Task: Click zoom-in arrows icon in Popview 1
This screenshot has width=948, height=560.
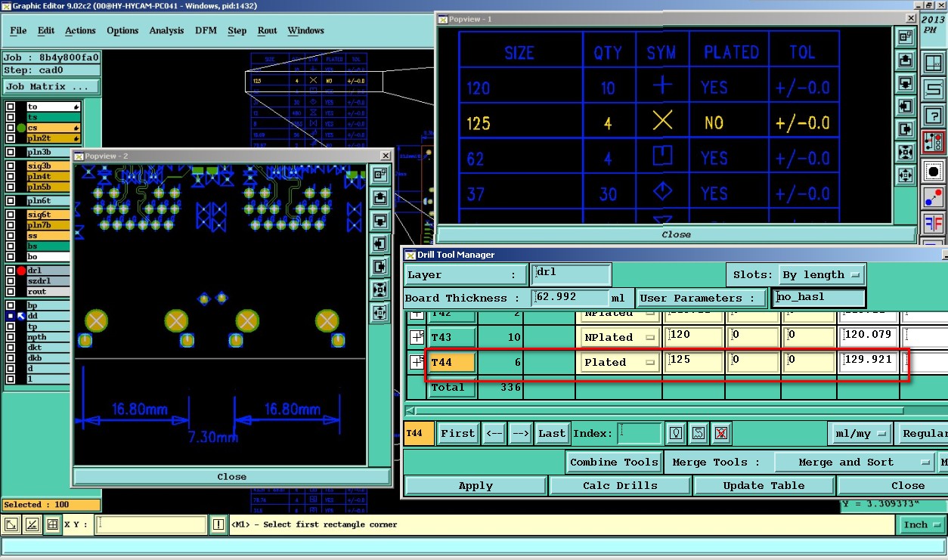Action: pyautogui.click(x=905, y=153)
